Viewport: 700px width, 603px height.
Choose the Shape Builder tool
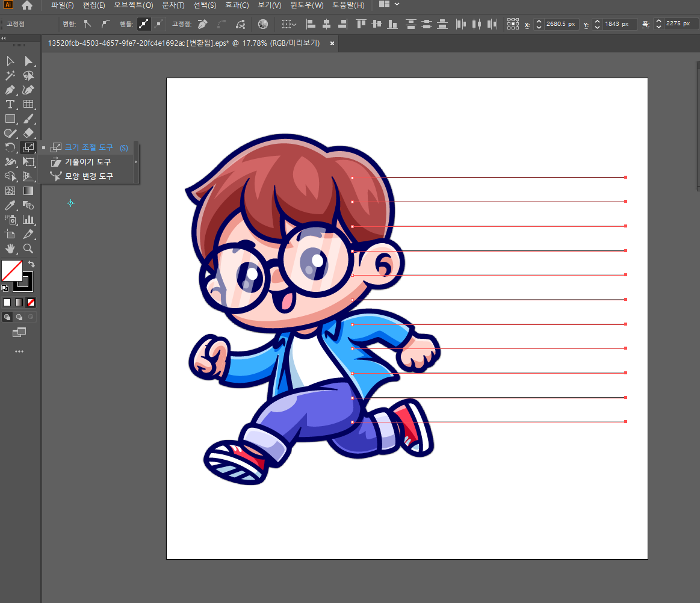(10, 176)
